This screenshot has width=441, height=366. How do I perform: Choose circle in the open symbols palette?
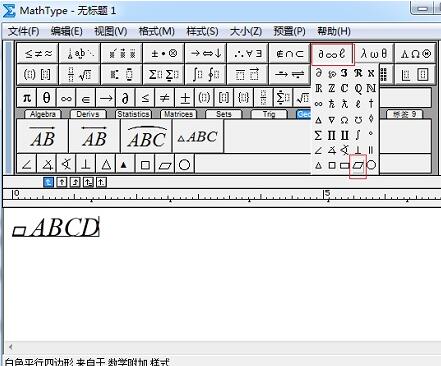(x=371, y=165)
